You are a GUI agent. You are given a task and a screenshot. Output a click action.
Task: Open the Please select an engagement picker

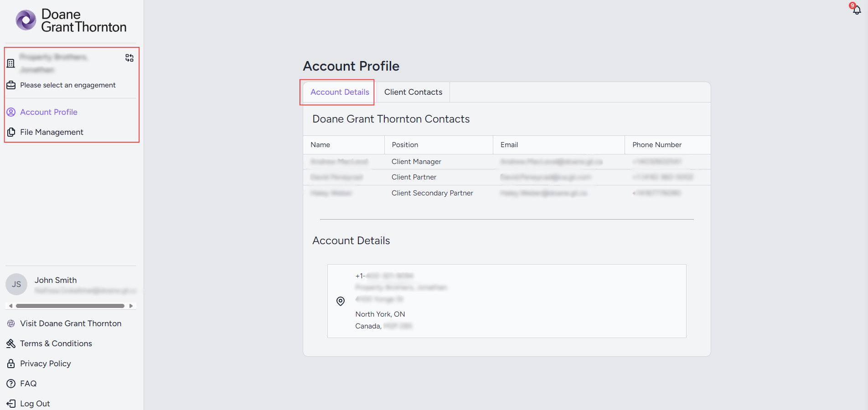[x=67, y=85]
